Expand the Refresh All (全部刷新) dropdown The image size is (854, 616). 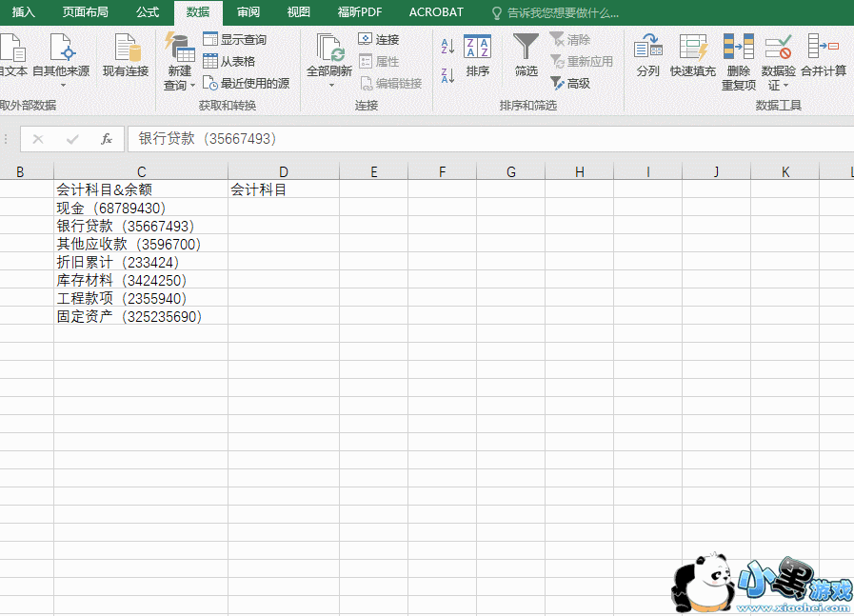tap(331, 86)
